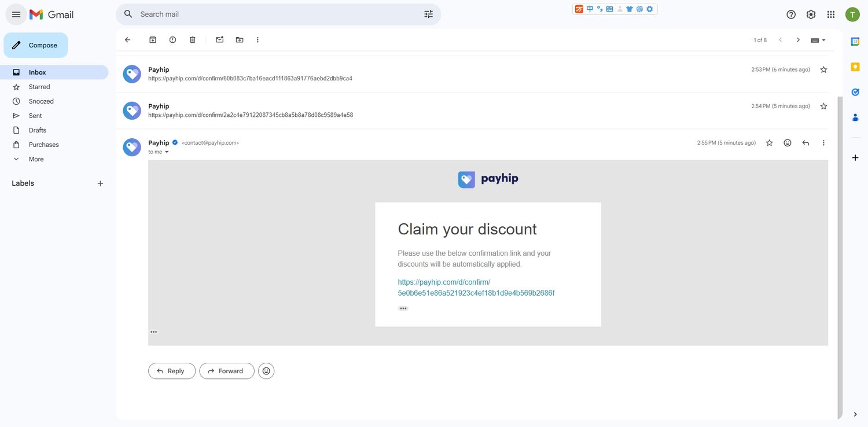The image size is (868, 427).
Task: Open Gmail Support help icon
Action: point(791,14)
